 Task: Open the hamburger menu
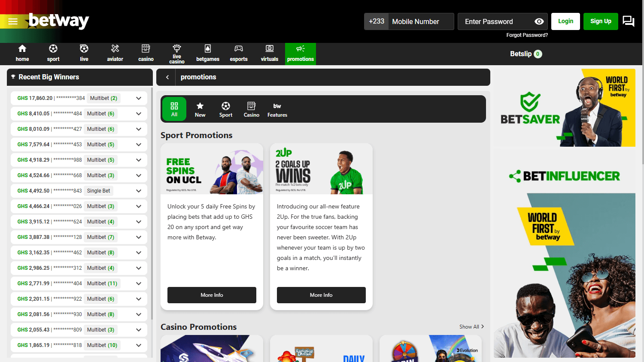point(12,21)
